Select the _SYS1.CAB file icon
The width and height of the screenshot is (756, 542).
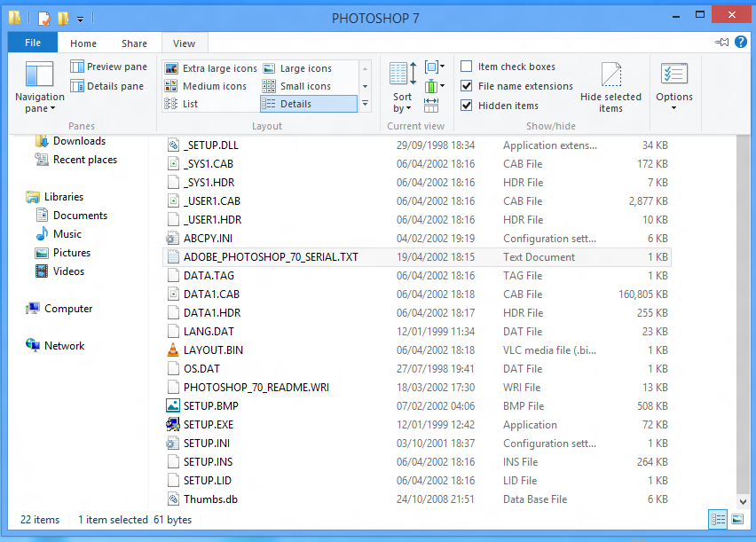coord(173,164)
